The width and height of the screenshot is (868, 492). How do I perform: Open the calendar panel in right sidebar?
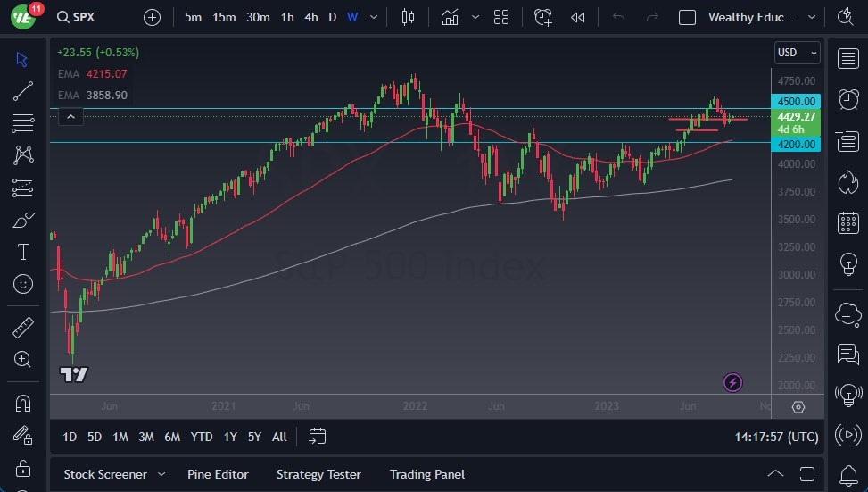[847, 223]
